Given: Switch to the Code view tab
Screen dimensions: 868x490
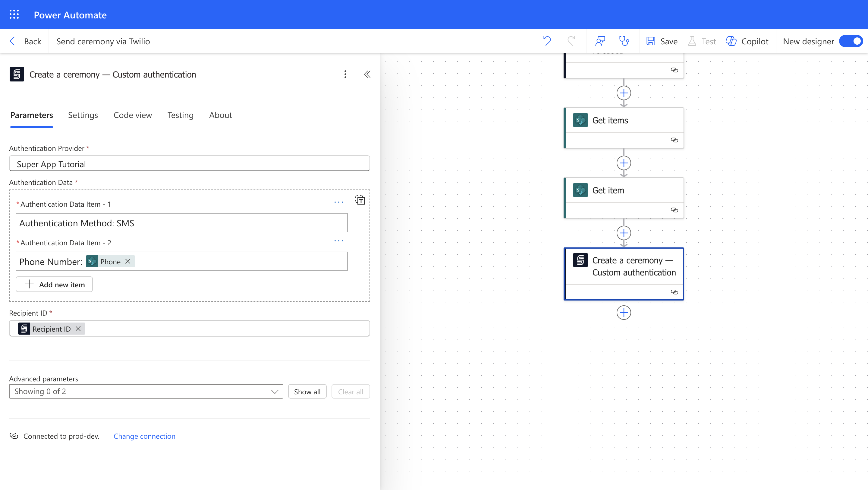Looking at the screenshot, I should 132,115.
